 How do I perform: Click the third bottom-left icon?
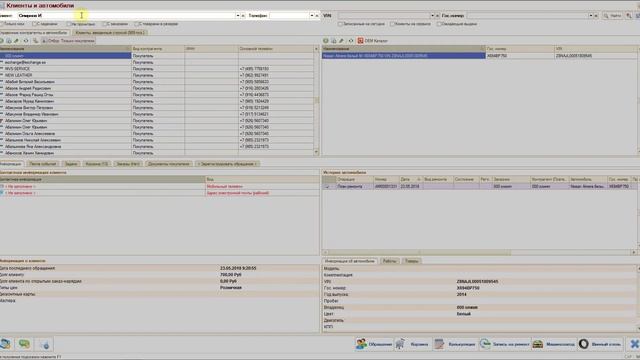tap(44, 345)
